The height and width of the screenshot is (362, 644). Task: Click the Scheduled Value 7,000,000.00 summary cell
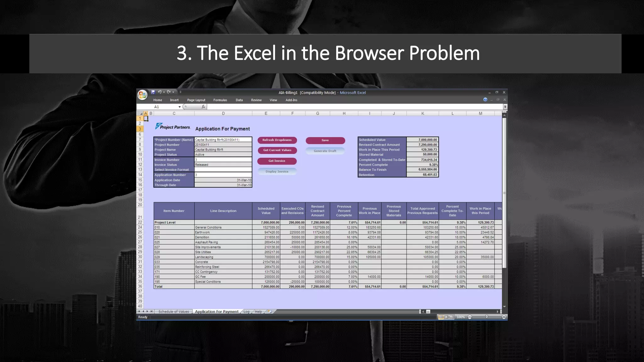coord(422,140)
